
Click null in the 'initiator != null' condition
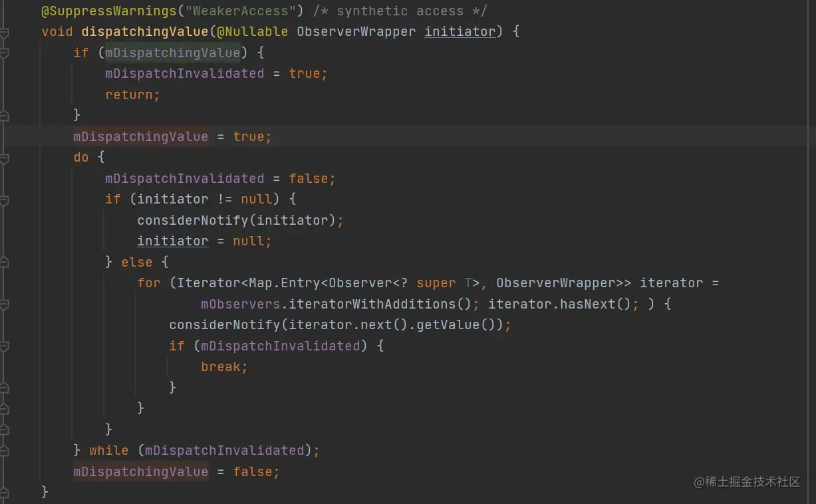[x=257, y=199]
